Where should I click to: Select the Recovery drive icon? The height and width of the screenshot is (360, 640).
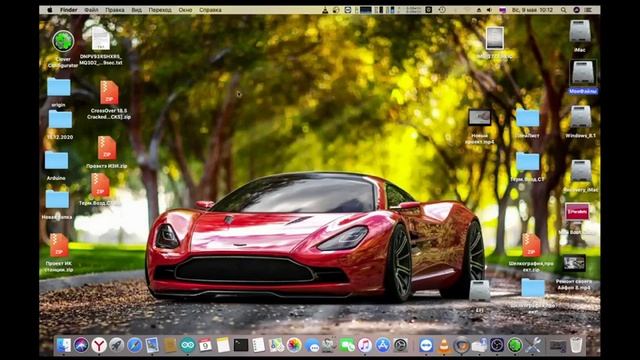coord(581,171)
